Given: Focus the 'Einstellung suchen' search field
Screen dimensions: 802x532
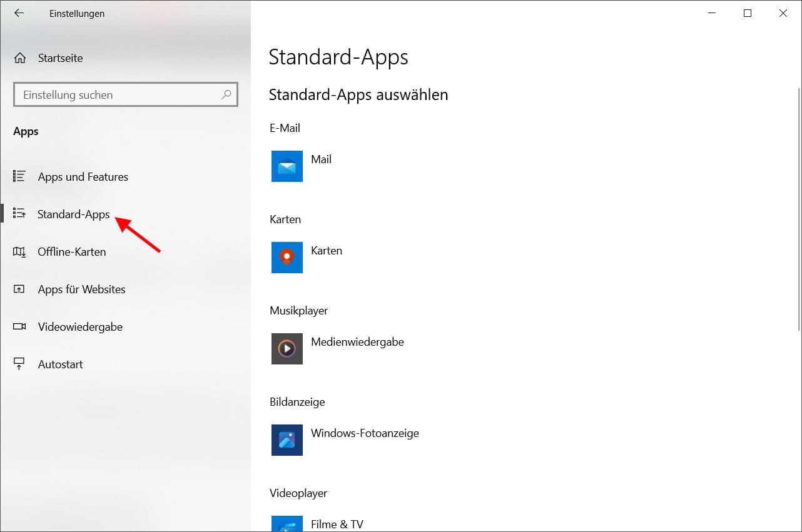Looking at the screenshot, I should click(119, 95).
